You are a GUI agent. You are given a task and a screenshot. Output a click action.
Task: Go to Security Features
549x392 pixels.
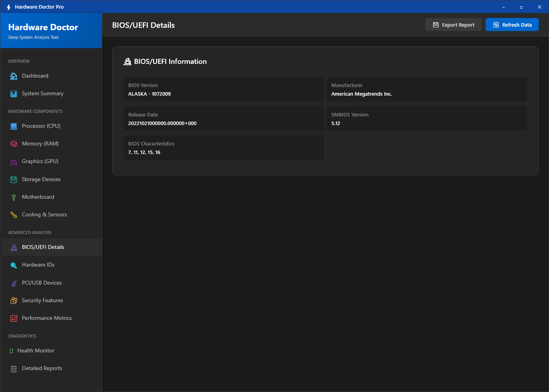(x=51, y=301)
